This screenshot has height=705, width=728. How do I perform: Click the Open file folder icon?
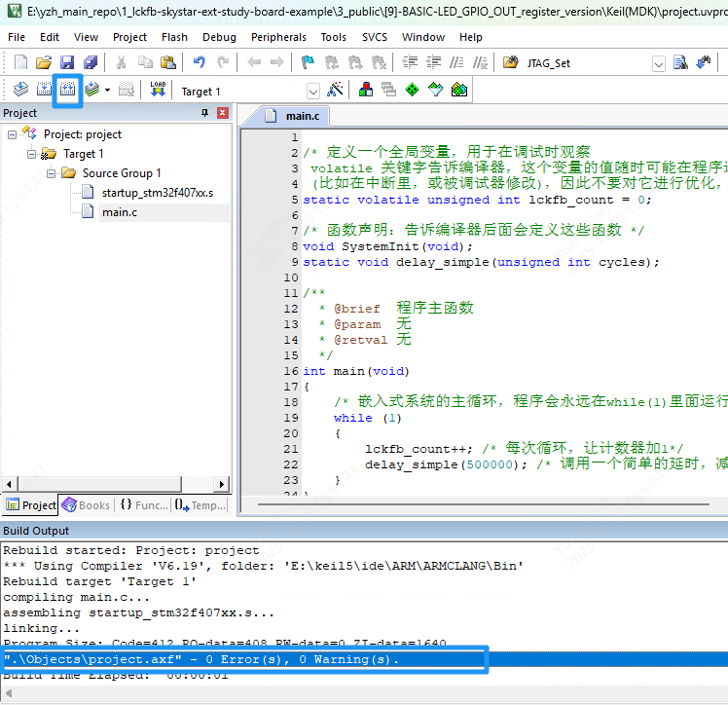pyautogui.click(x=44, y=62)
